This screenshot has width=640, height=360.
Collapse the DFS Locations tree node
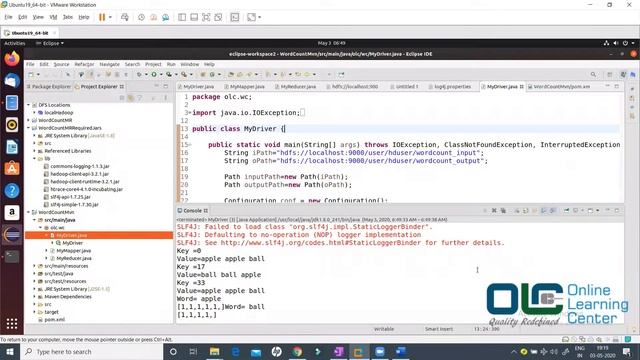click(x=29, y=105)
